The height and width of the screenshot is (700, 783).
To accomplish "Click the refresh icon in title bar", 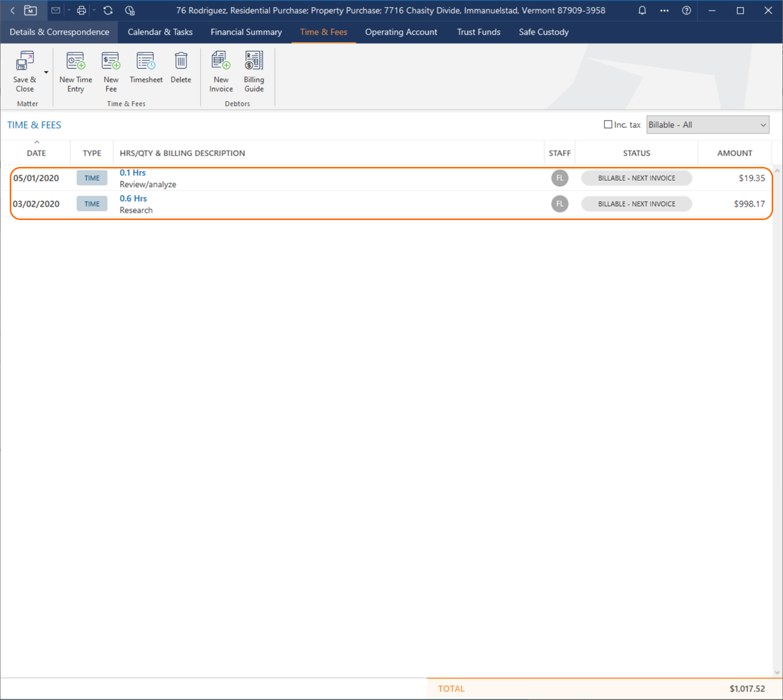I will (x=108, y=11).
